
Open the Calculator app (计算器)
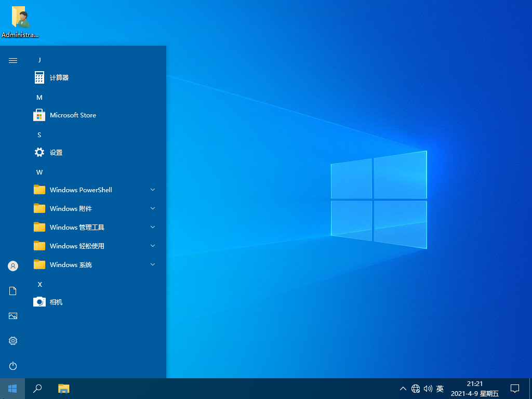click(59, 78)
